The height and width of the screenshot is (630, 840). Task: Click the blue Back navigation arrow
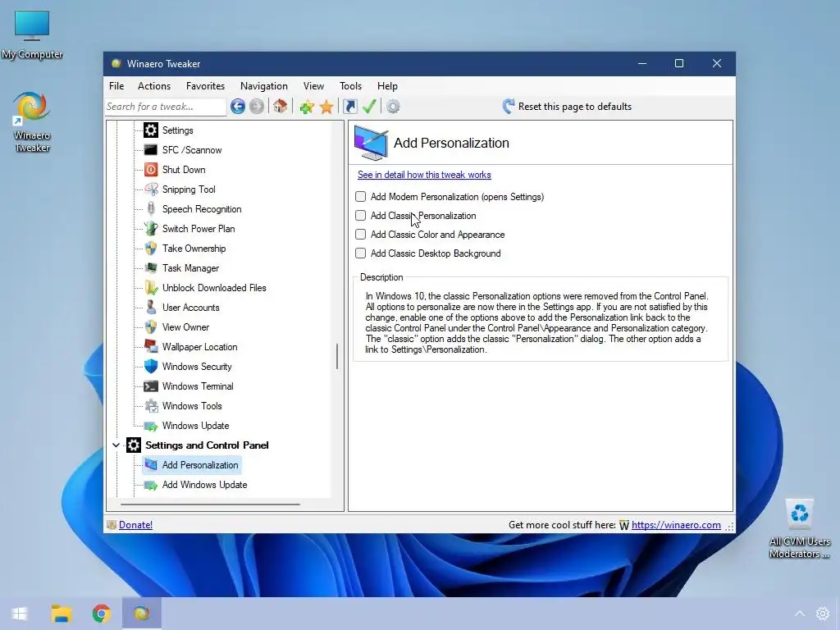(238, 107)
